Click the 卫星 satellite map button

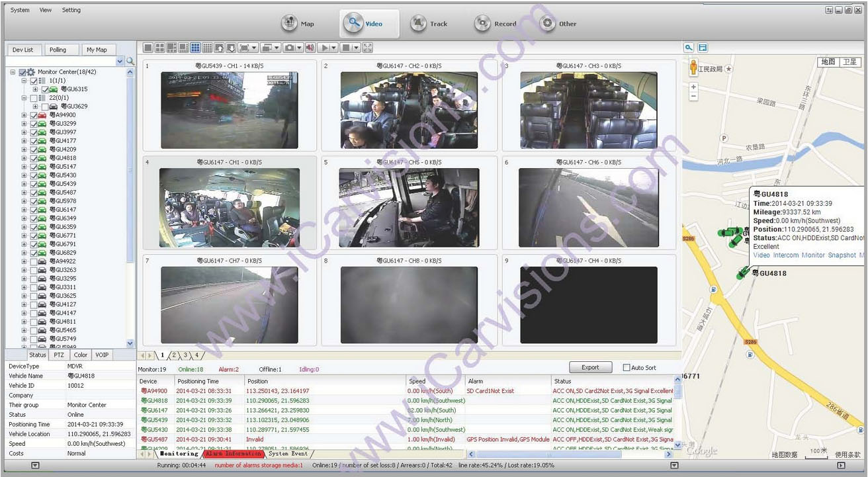[849, 62]
